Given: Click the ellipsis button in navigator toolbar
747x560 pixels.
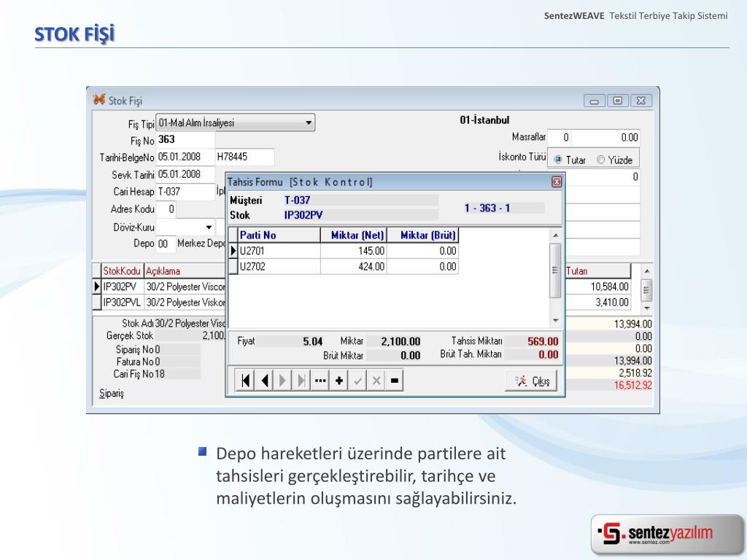Looking at the screenshot, I should coord(320,381).
